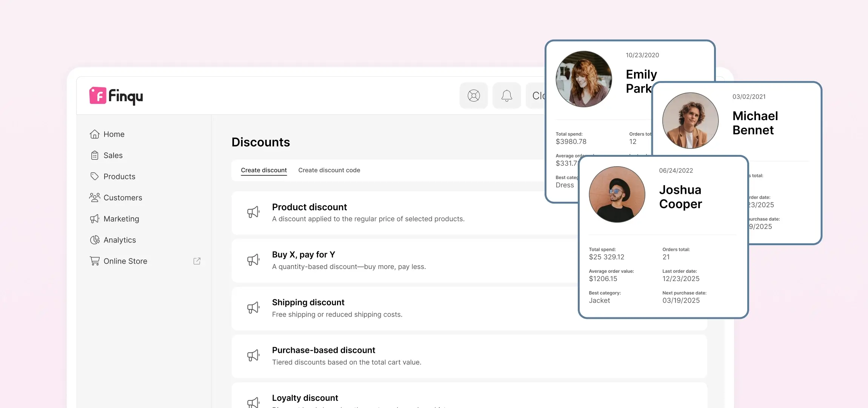Image resolution: width=868 pixels, height=408 pixels.
Task: Click Joshua Cooper's profile photo
Action: click(617, 195)
